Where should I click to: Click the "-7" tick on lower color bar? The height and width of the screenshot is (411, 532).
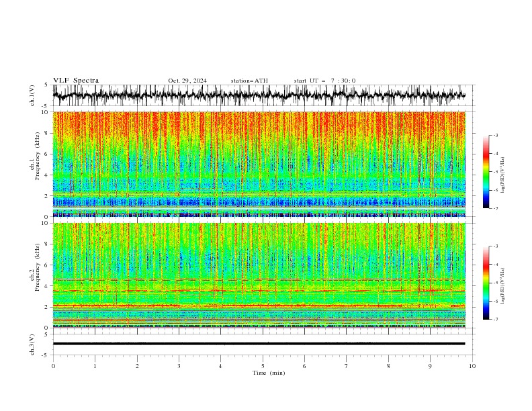pos(496,320)
